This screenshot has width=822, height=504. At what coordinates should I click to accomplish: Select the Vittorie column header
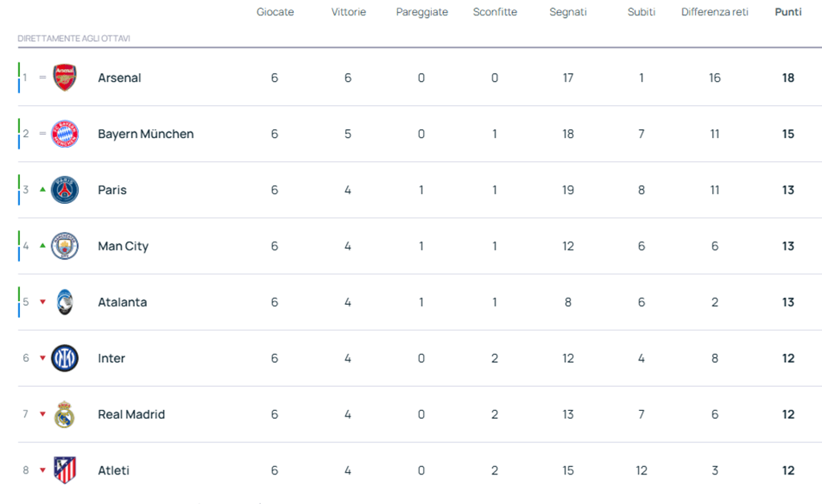pyautogui.click(x=348, y=12)
